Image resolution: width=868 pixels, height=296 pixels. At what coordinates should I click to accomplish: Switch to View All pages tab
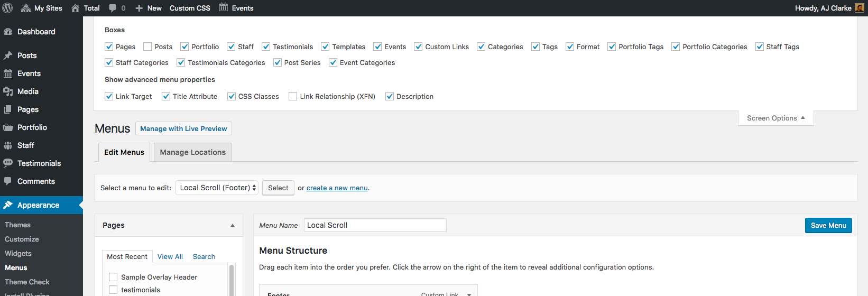[x=170, y=256]
